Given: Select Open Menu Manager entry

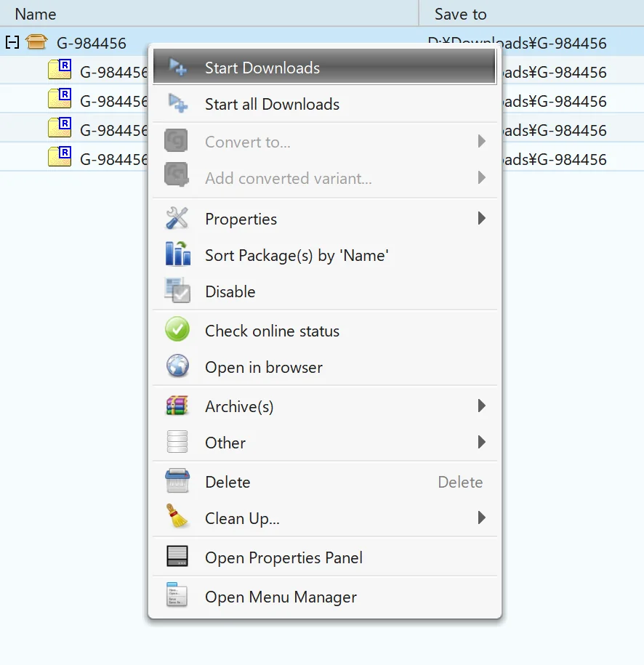Looking at the screenshot, I should click(281, 597).
